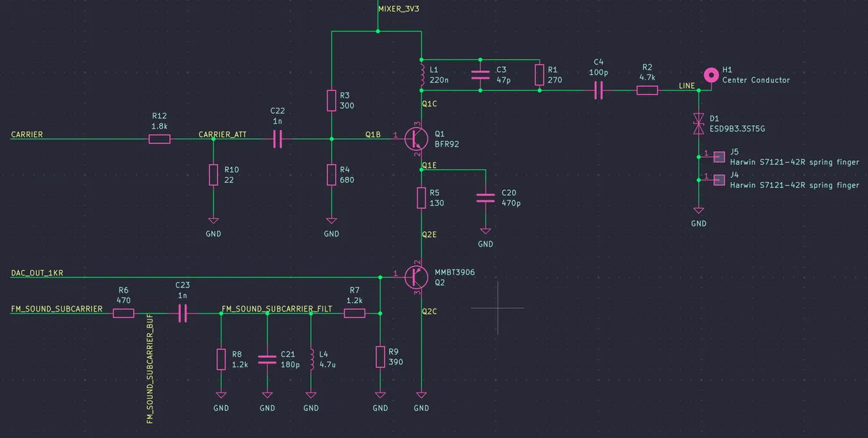868x438 pixels.
Task: Click the CARRIER net label
Action: point(27,134)
